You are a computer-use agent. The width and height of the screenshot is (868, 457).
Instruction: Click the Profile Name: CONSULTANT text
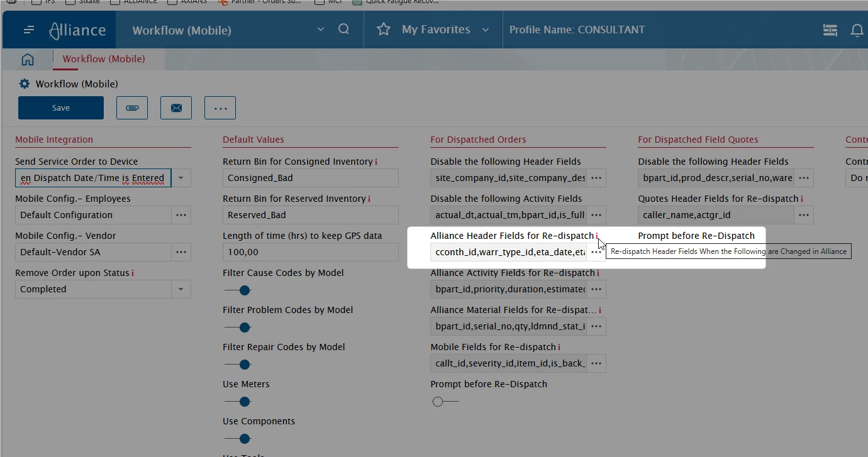[577, 30]
